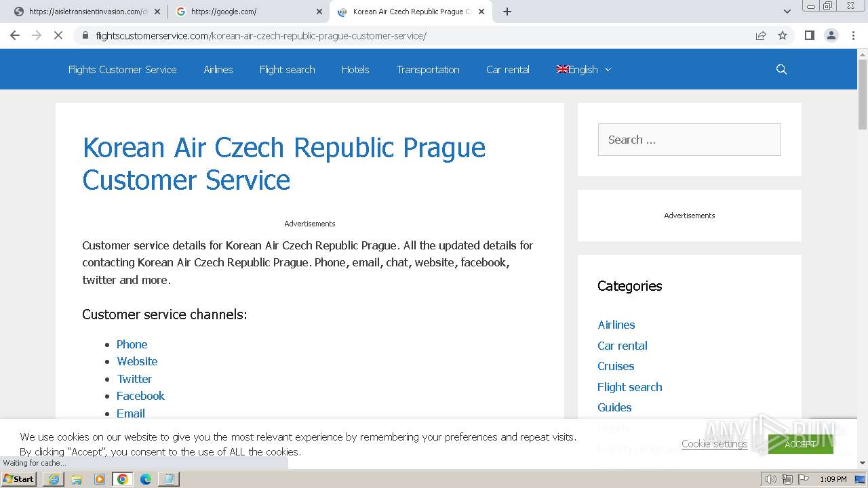Open the Guides category link

coord(614,407)
